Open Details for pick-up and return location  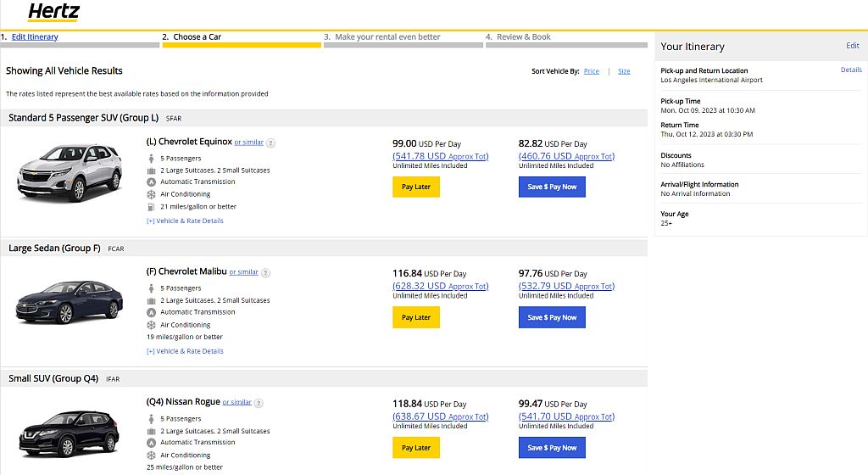[x=851, y=70]
